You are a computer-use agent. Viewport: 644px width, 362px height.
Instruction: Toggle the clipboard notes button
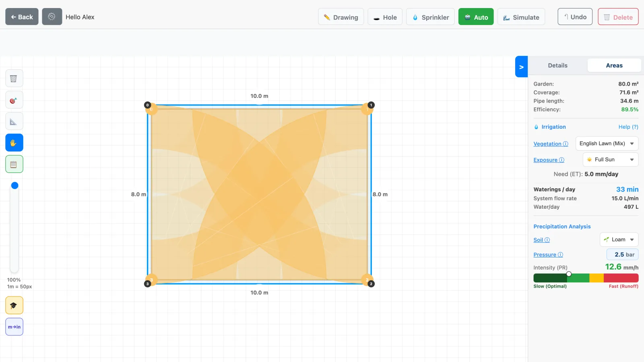pyautogui.click(x=14, y=164)
